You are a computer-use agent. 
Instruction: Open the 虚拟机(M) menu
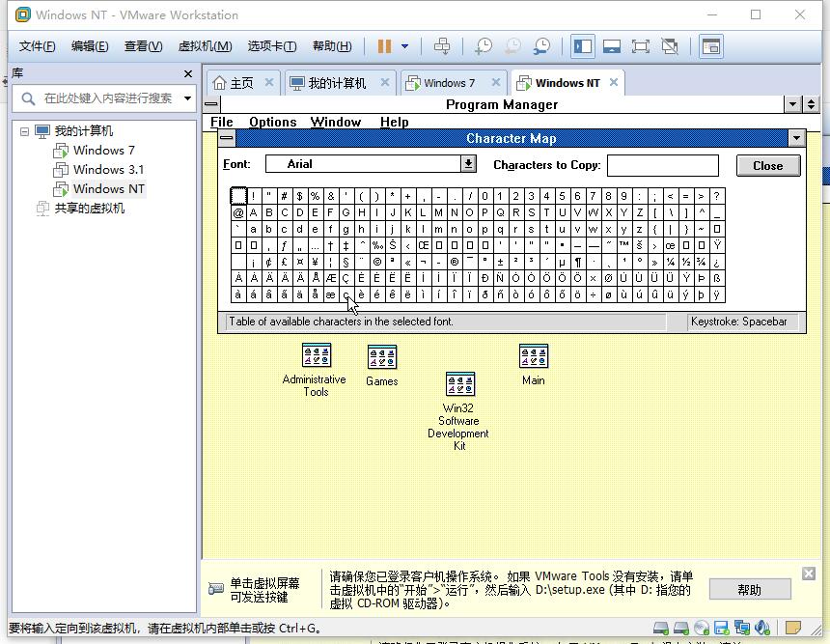(205, 46)
